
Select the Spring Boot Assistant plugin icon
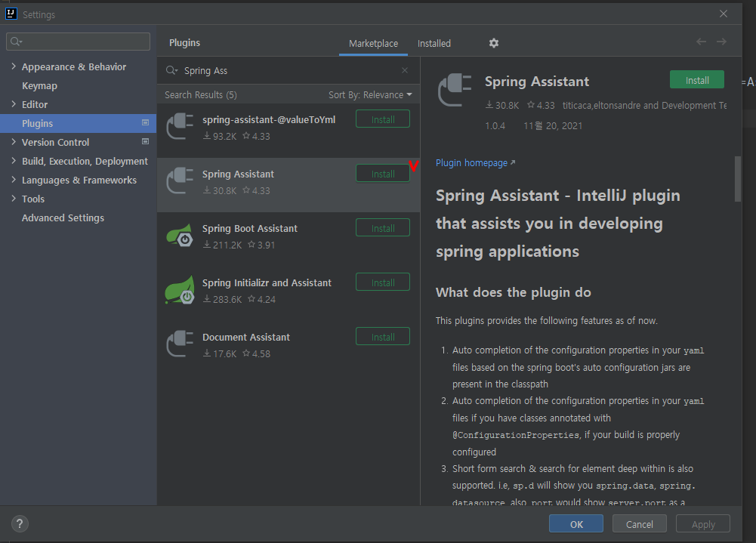point(179,235)
